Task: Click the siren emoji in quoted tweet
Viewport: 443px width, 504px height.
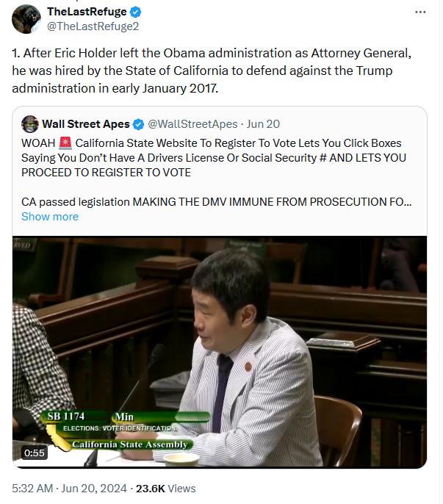Action: coord(65,143)
